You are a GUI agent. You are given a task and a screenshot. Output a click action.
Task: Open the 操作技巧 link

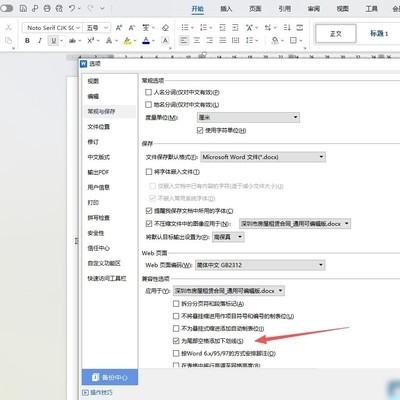98,393
